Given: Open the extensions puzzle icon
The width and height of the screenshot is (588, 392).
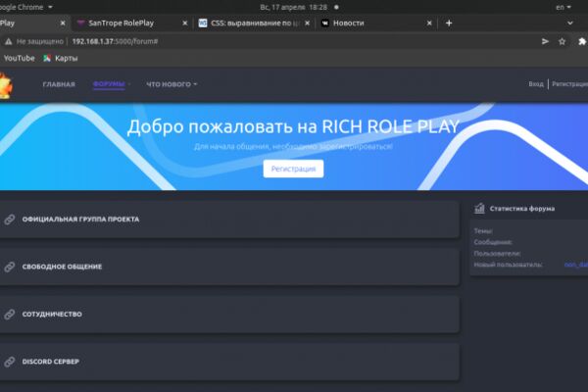Looking at the screenshot, I should [x=582, y=41].
